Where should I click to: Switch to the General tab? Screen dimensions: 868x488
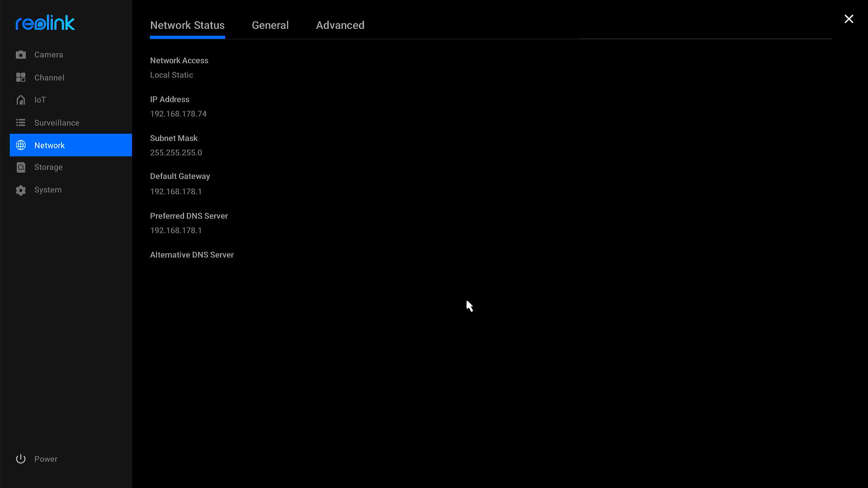tap(270, 25)
